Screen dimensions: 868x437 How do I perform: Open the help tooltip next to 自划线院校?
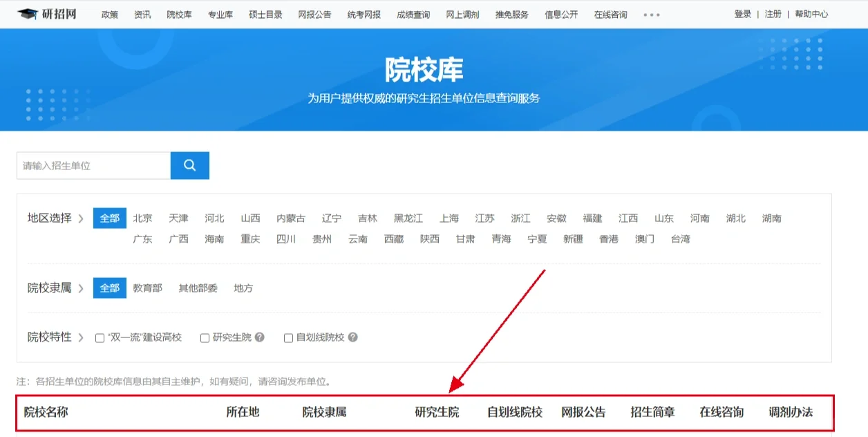pyautogui.click(x=353, y=337)
